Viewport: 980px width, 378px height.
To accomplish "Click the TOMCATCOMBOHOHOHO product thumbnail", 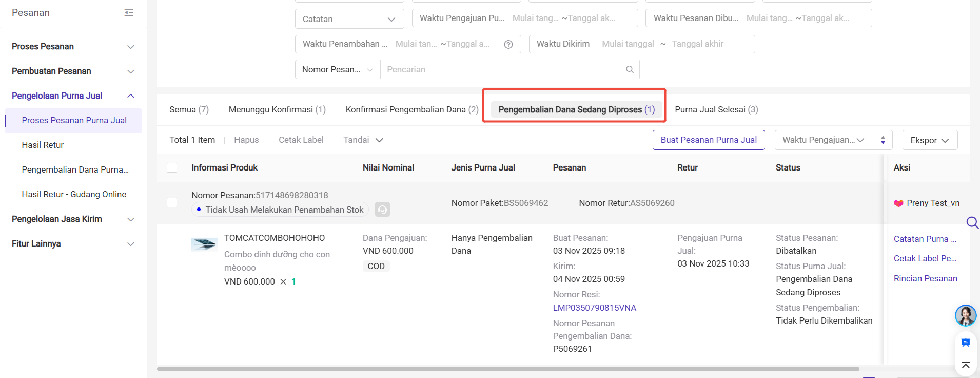I will (204, 244).
